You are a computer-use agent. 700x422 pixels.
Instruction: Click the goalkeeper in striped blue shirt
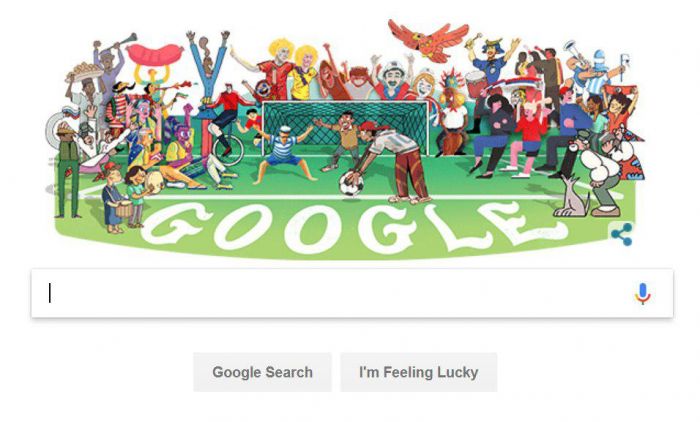tap(283, 154)
